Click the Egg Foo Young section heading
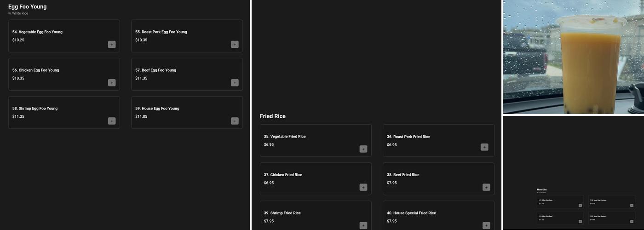Screen dimensions: 644x230 click(27, 7)
